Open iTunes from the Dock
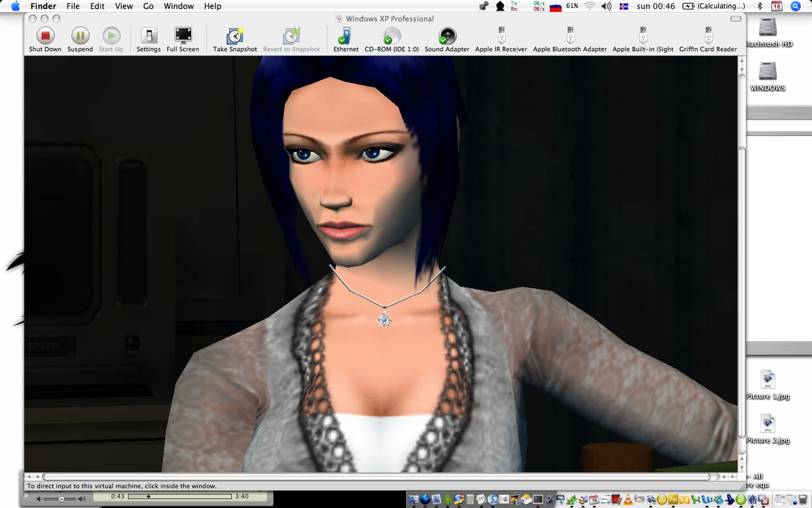812x508 pixels. tap(492, 500)
